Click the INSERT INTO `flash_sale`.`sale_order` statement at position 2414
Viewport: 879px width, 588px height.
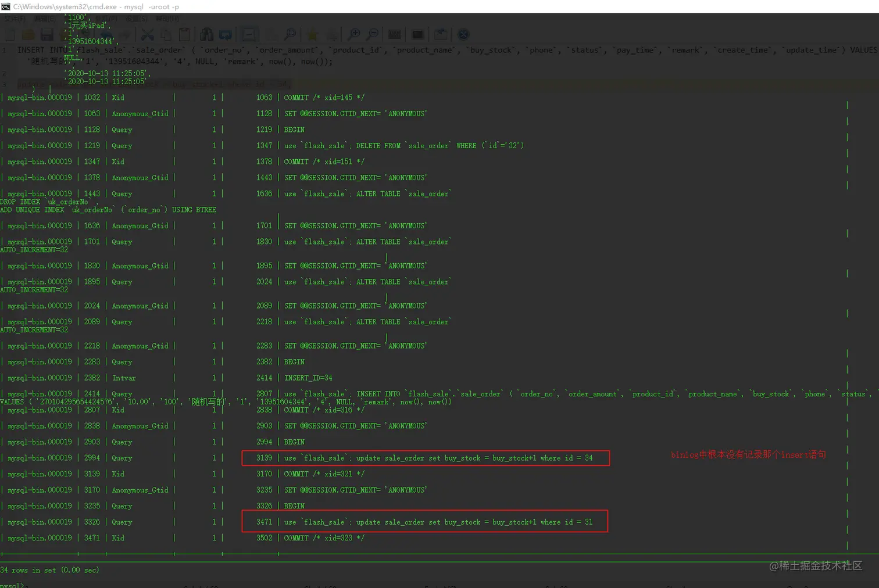coord(581,394)
